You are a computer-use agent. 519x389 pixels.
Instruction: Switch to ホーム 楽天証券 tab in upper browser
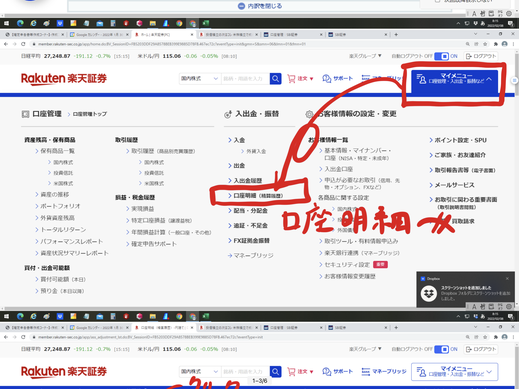point(164,34)
